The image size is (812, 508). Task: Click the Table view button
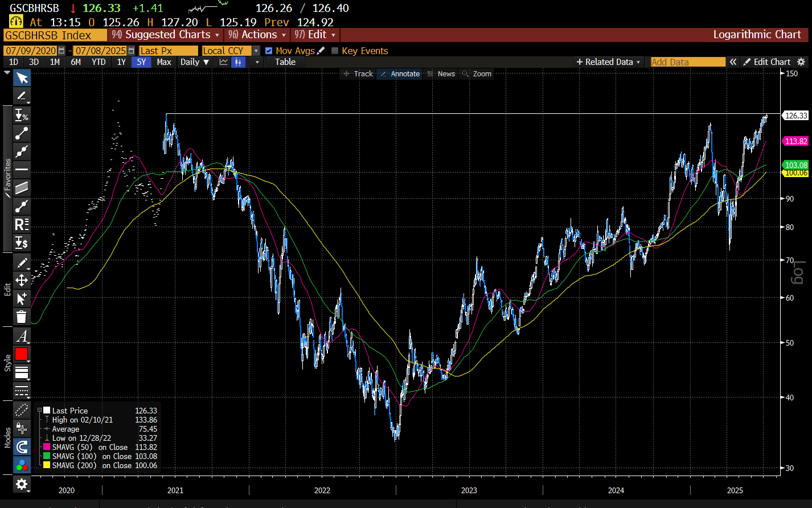tap(285, 62)
